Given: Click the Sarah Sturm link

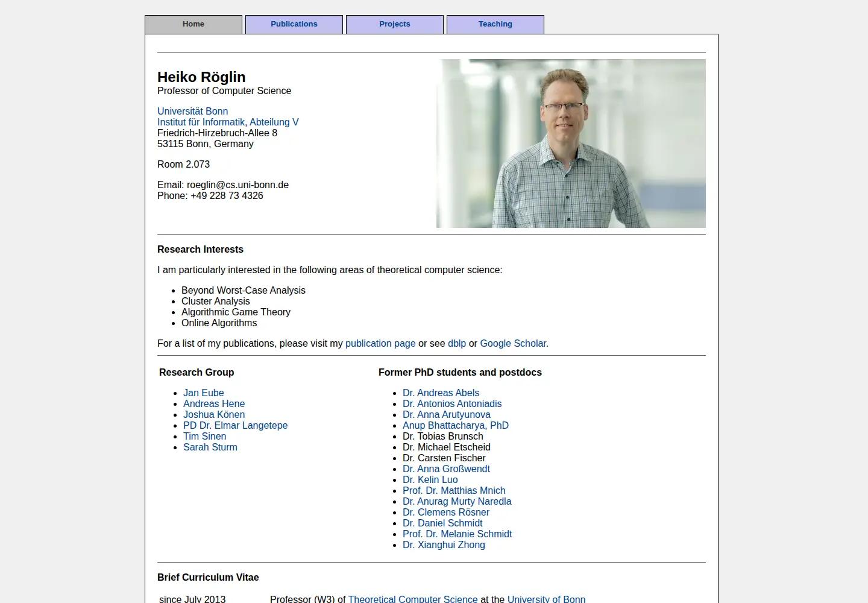Looking at the screenshot, I should tap(210, 447).
